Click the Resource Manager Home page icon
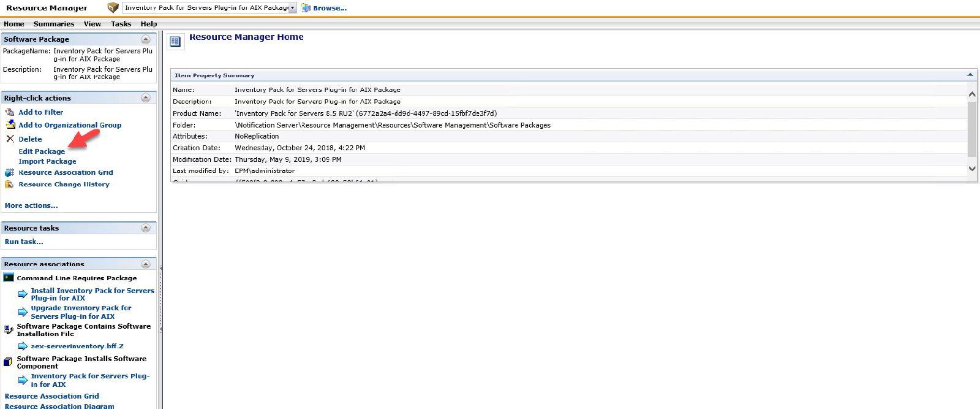Viewport: 980px width, 409px height. (175, 41)
